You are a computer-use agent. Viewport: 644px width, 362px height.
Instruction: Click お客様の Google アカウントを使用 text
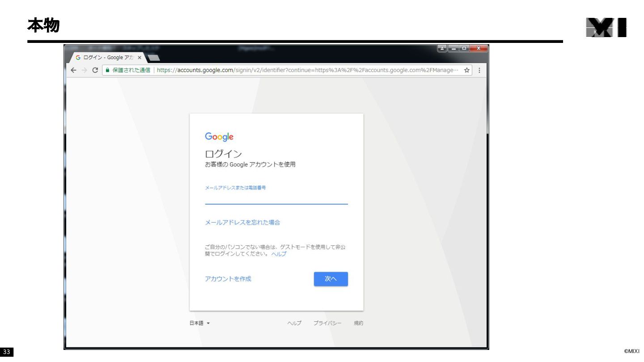point(250,164)
